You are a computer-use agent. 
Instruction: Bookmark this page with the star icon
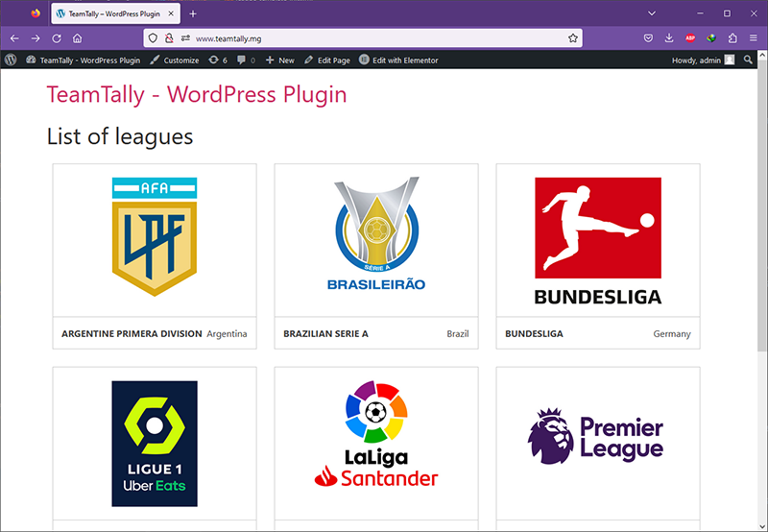(572, 38)
